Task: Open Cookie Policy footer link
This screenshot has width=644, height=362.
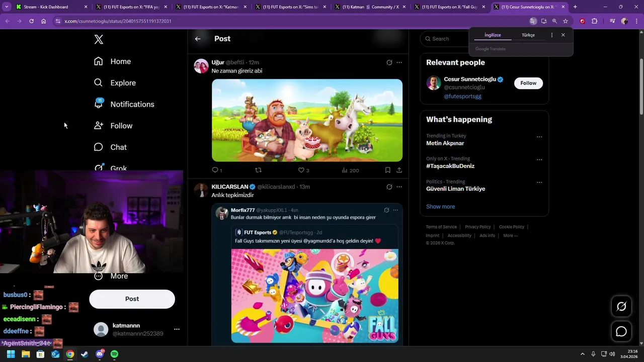Action: pos(512,227)
